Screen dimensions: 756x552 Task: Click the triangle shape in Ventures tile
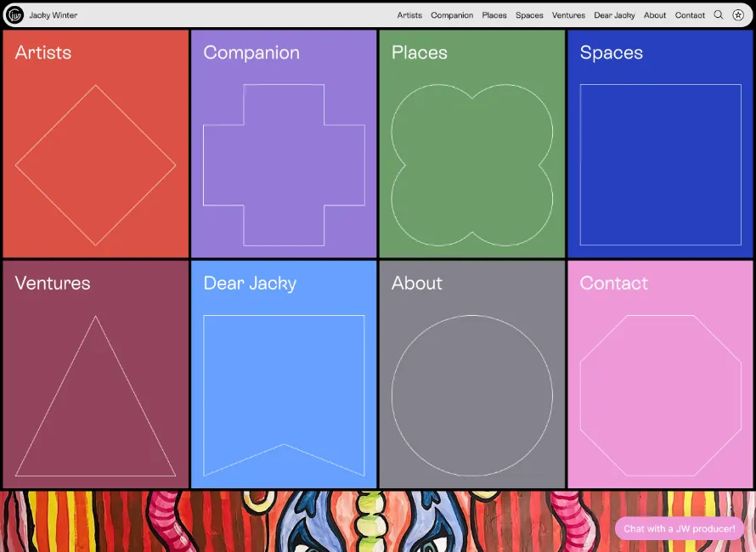(x=95, y=396)
